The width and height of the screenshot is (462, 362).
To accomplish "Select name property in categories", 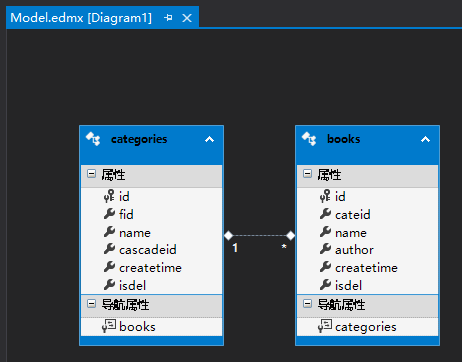I will (x=152, y=232).
